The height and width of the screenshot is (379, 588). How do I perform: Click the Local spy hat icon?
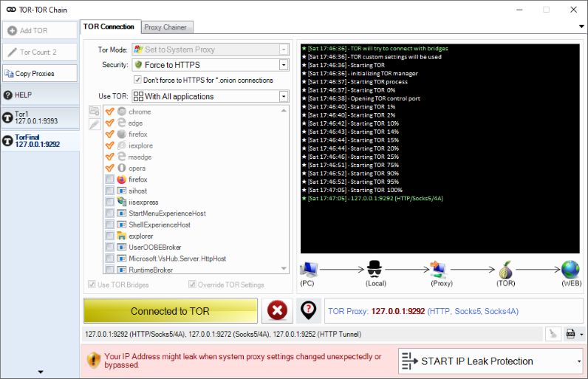(375, 269)
